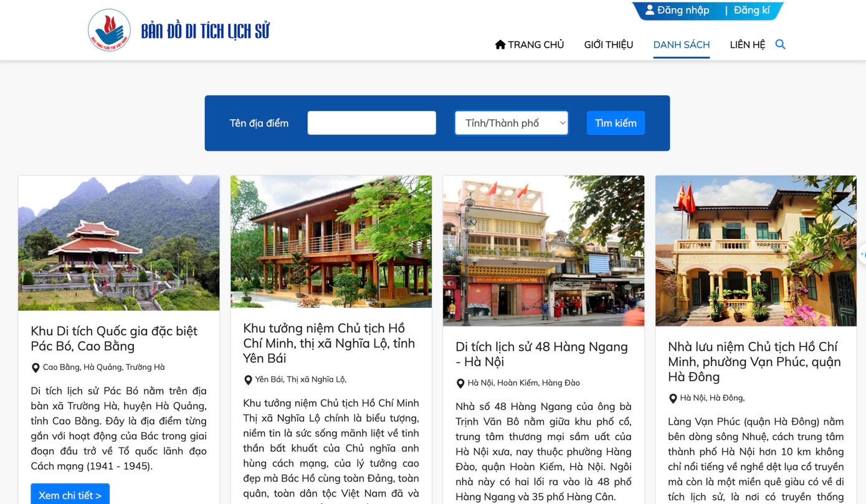Open the Pác Bó relic site photo

tap(119, 243)
